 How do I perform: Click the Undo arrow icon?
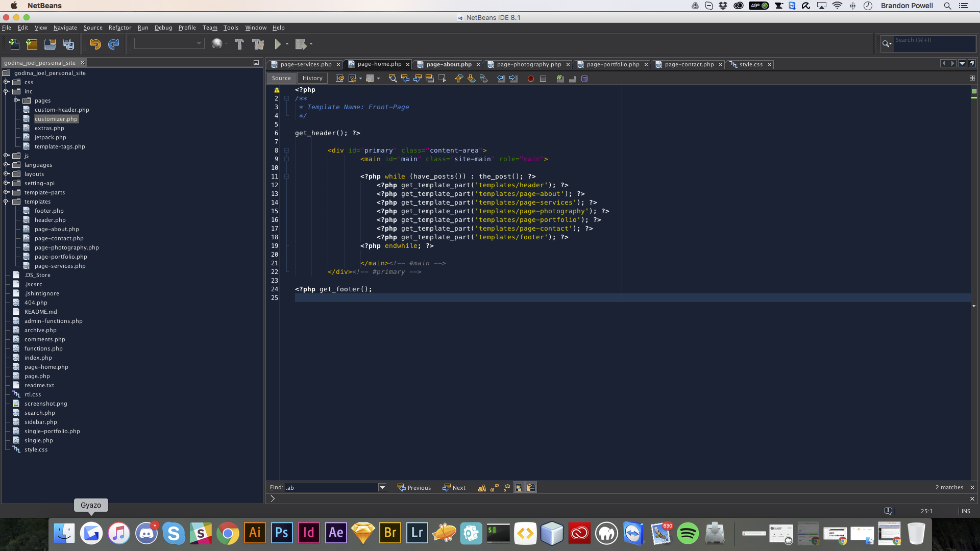95,44
